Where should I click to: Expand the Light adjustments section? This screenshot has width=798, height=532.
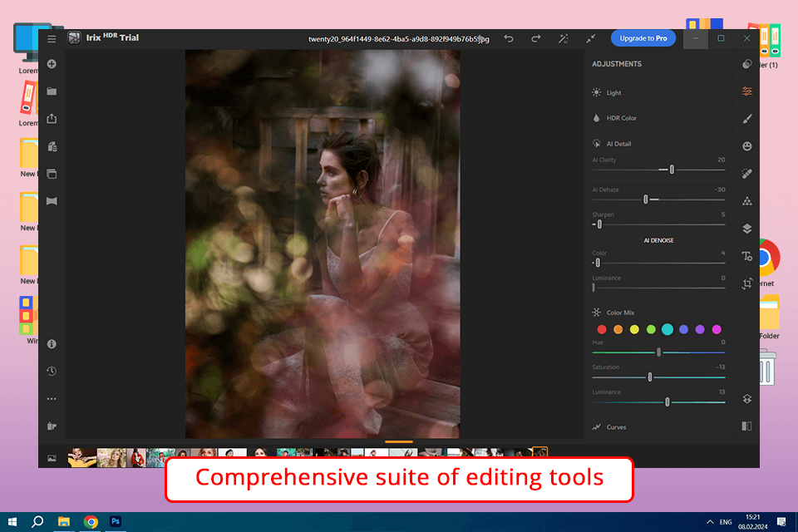(613, 93)
